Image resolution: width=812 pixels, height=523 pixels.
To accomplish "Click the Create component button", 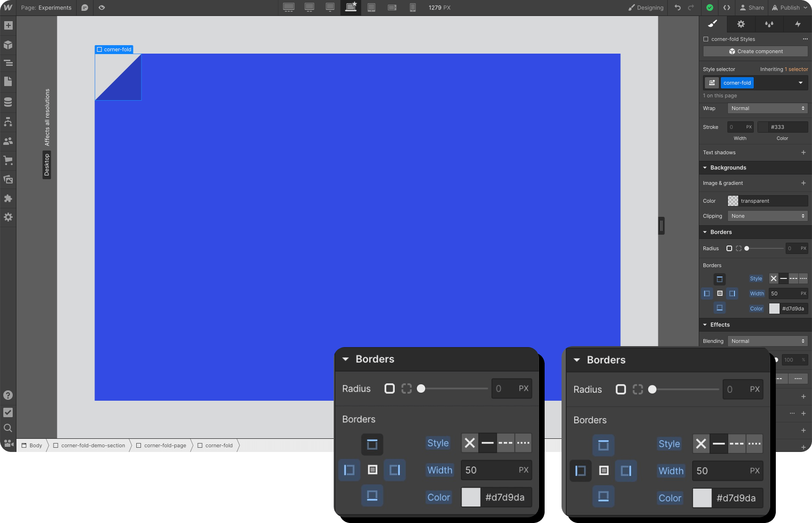I will (755, 51).
